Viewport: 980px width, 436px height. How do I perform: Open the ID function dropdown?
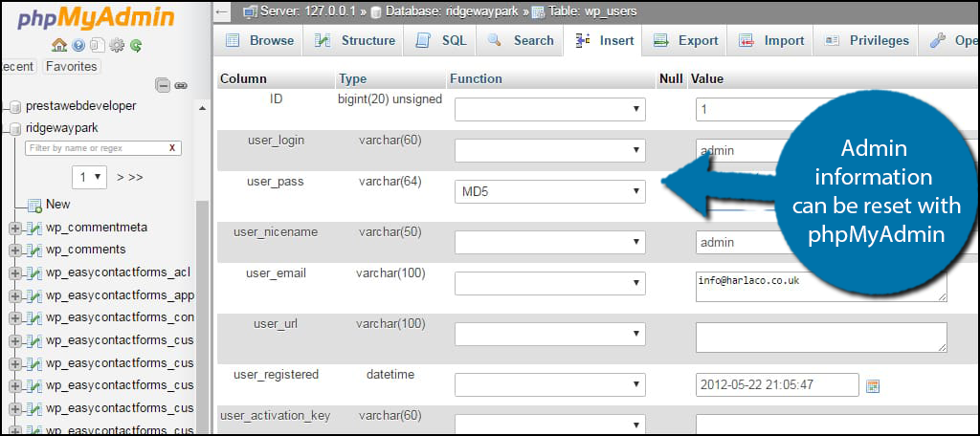click(550, 109)
